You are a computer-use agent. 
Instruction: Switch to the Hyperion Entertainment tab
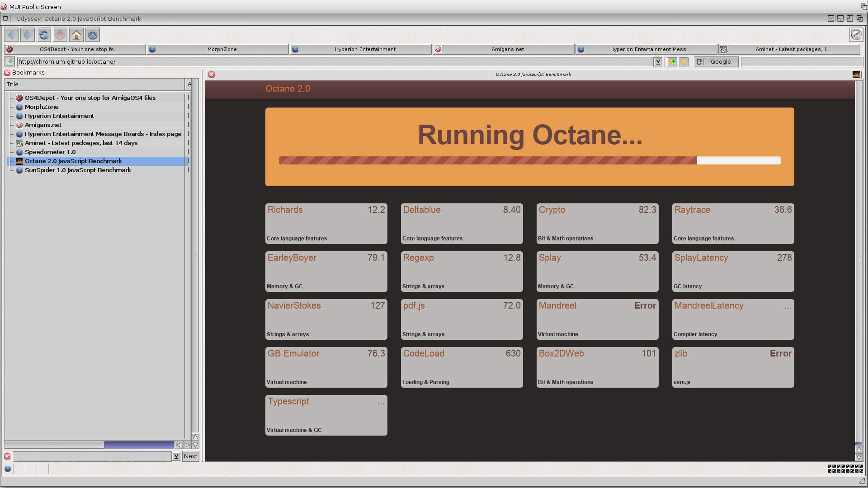point(361,49)
